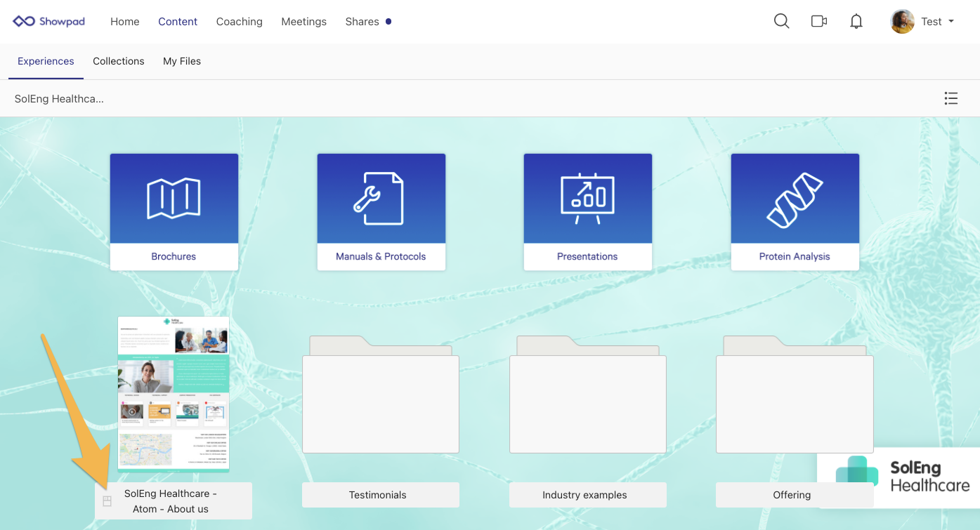Open Meetings in top navigation
980x530 pixels.
click(x=303, y=22)
